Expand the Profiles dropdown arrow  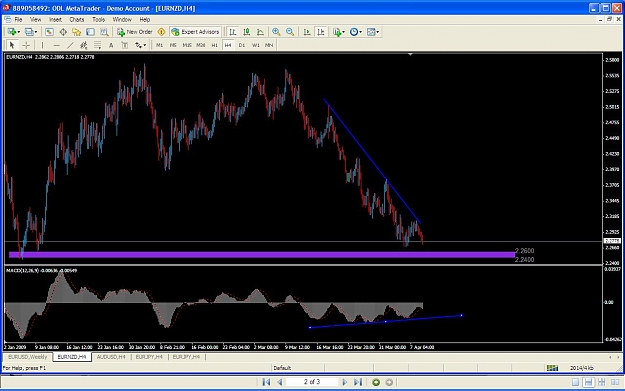point(36,32)
